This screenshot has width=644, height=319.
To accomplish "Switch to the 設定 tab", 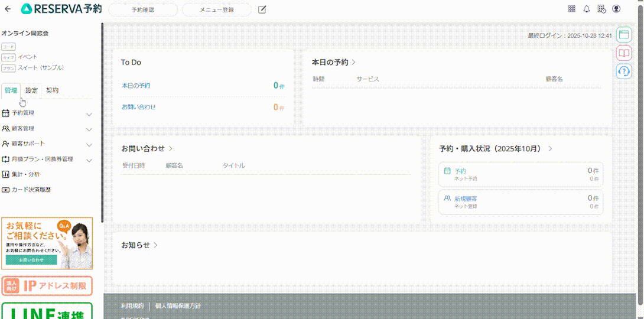I will (31, 91).
